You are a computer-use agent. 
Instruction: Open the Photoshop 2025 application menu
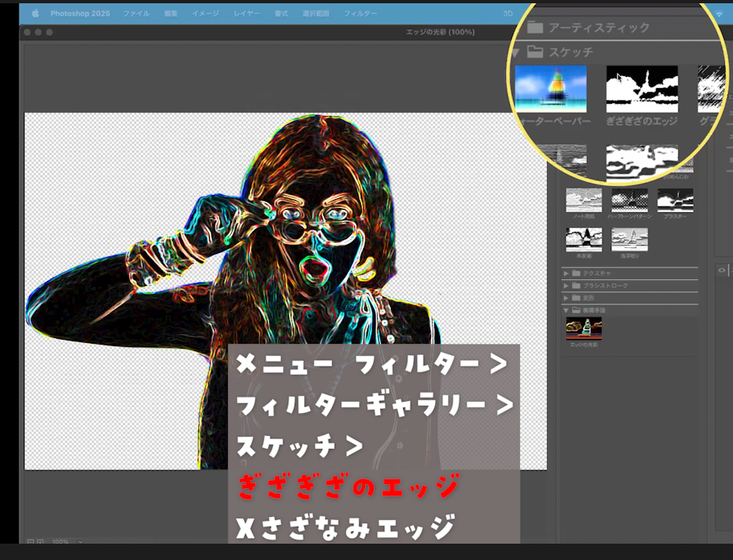[81, 14]
